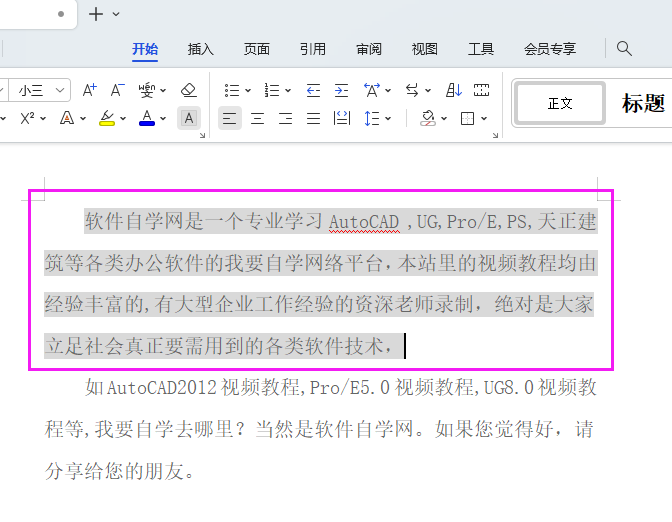672x522 pixels.
Task: Click the distributed alignment icon
Action: [x=342, y=118]
